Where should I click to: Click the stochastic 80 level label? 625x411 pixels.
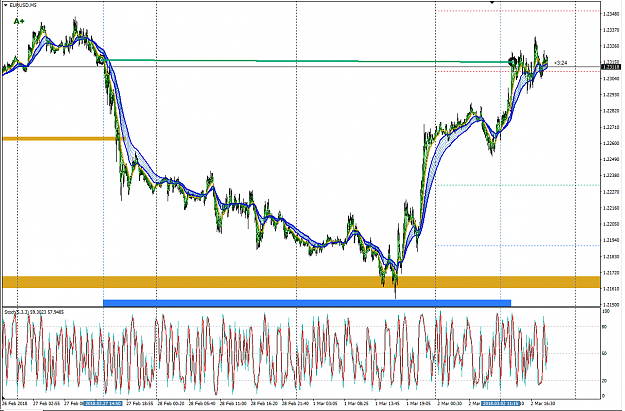coord(604,327)
